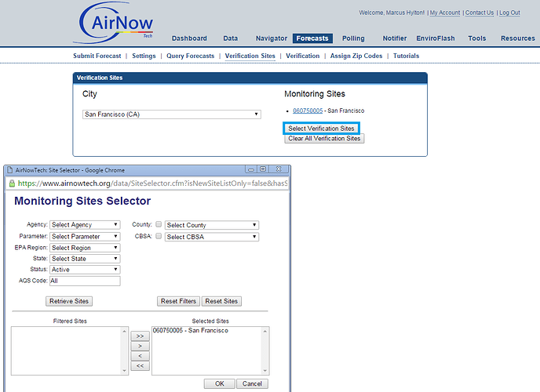Go to Query Forecasts submenu
The image size is (540, 392).
(x=191, y=56)
